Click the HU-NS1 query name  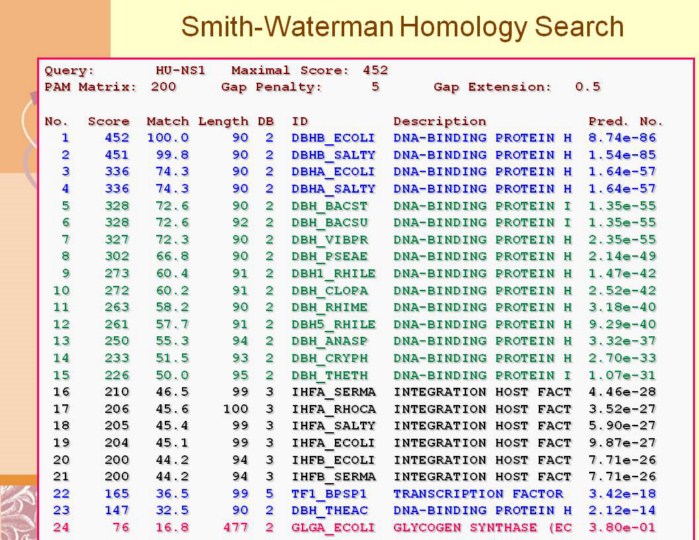point(181,71)
